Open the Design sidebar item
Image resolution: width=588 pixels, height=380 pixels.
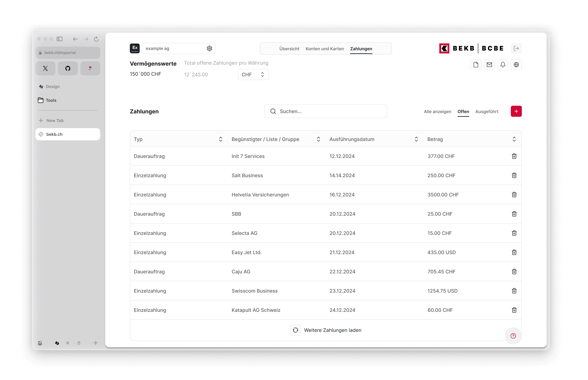click(x=49, y=86)
